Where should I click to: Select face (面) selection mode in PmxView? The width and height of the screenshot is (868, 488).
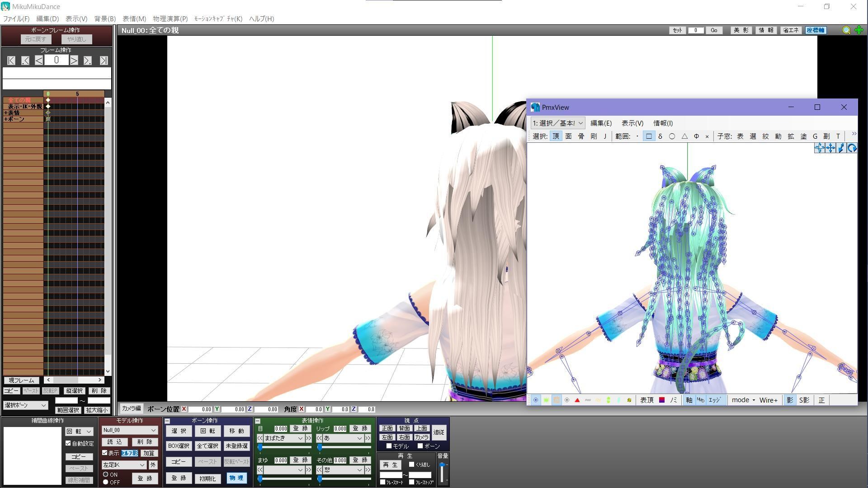point(568,136)
